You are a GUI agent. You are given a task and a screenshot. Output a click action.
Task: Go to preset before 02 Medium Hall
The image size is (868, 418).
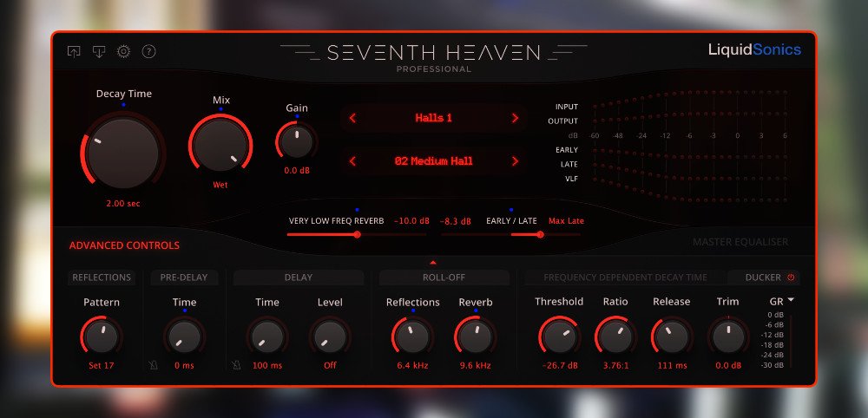pos(352,161)
